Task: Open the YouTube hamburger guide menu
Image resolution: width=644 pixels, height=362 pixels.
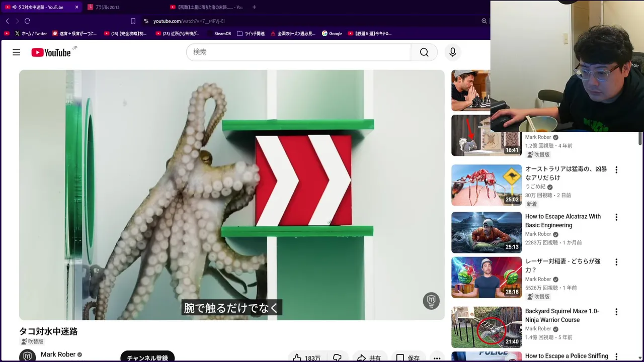Action: pos(16,52)
